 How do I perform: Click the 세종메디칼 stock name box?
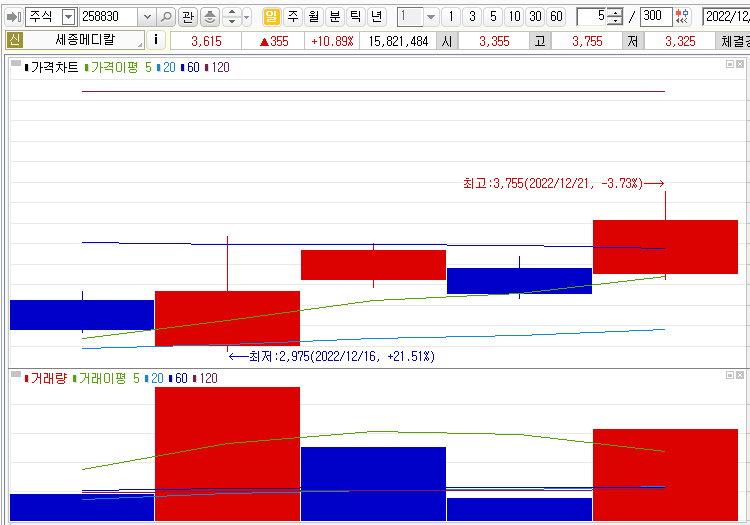click(x=85, y=40)
